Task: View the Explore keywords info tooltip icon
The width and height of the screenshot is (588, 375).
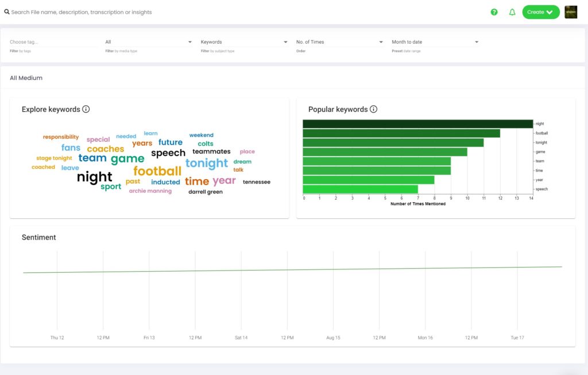Action: click(x=86, y=109)
